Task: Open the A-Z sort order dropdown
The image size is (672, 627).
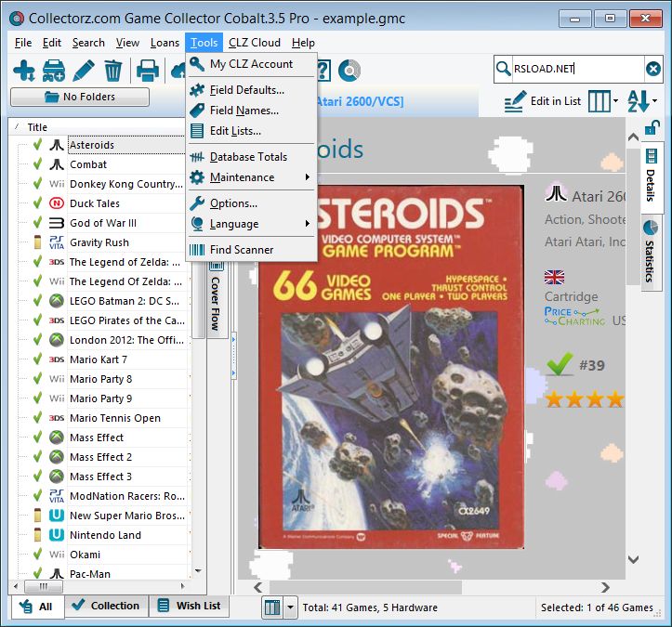Action: tap(642, 101)
